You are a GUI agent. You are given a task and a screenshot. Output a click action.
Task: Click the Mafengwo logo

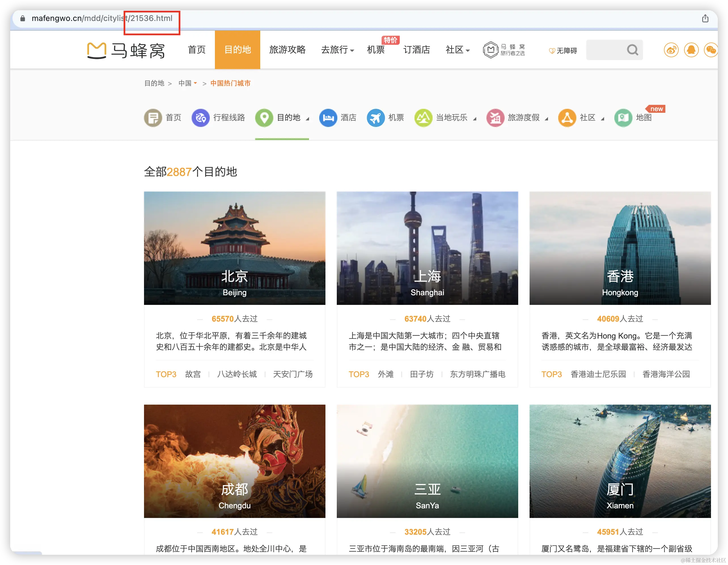126,50
